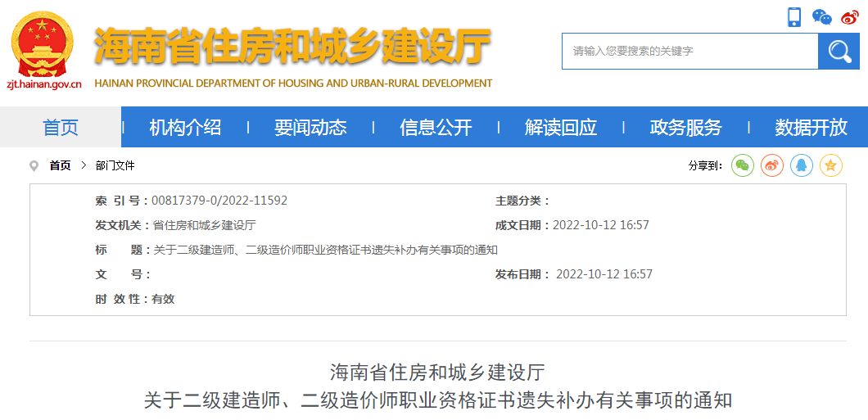Screen dimensions: 868x420
Task: Share to QQ Zone using yellow star icon
Action: [831, 165]
